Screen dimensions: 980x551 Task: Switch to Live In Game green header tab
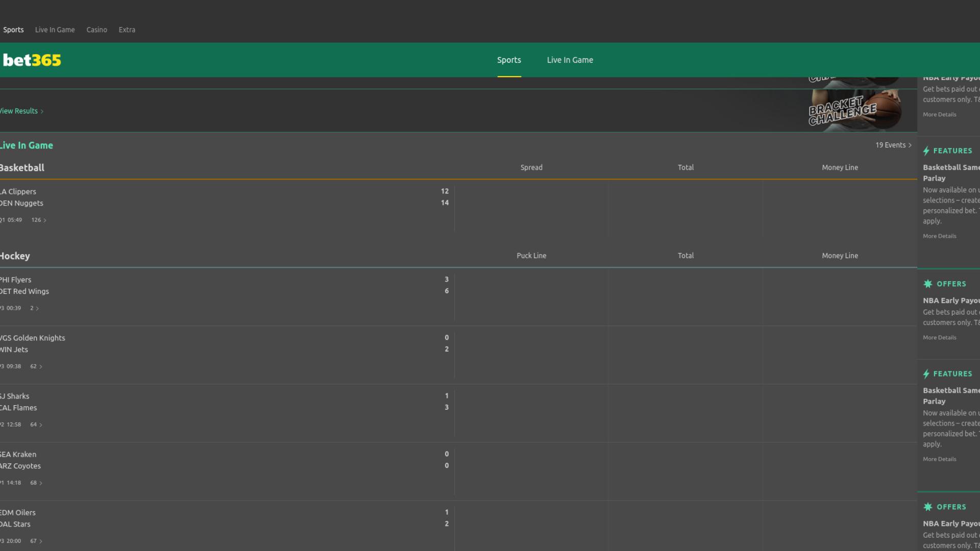[x=570, y=60]
